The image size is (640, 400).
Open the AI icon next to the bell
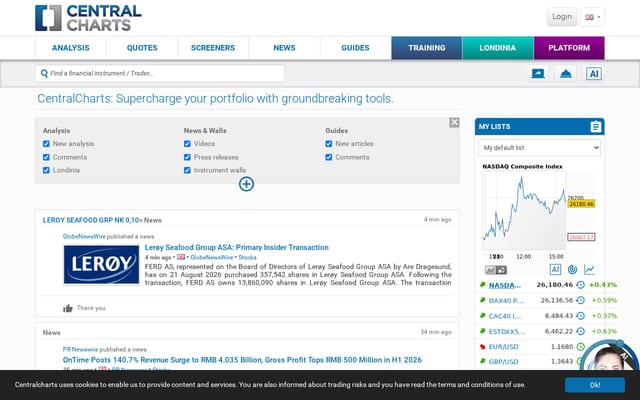594,73
